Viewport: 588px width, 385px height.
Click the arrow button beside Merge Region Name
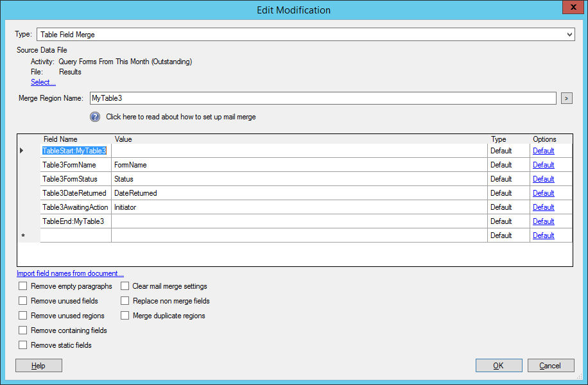pyautogui.click(x=566, y=98)
